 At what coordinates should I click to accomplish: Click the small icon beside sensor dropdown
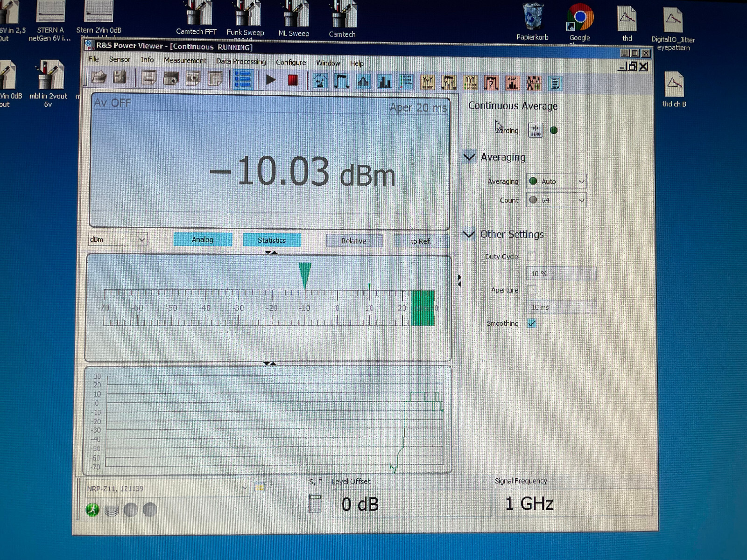(x=259, y=488)
